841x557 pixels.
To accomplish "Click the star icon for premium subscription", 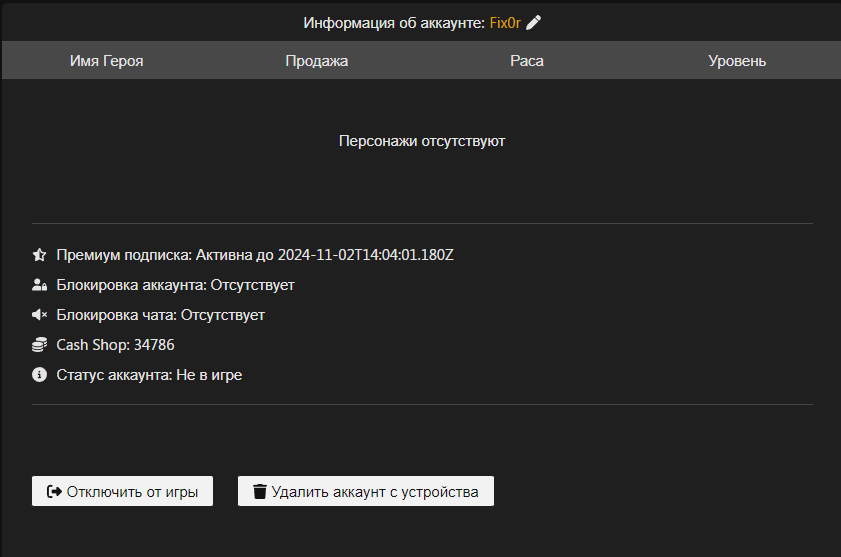I will 40,255.
